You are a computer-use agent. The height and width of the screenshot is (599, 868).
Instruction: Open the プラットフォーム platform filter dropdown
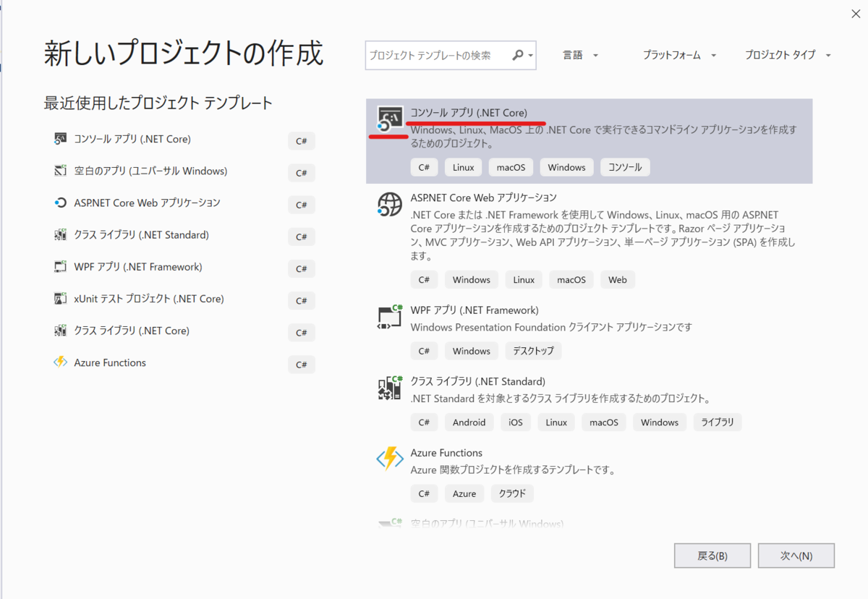[680, 55]
